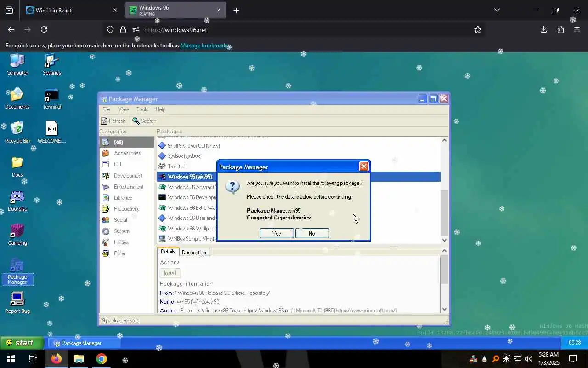Select SysBox (sysbox) package
Screen dimensions: 588x368
point(299,156)
